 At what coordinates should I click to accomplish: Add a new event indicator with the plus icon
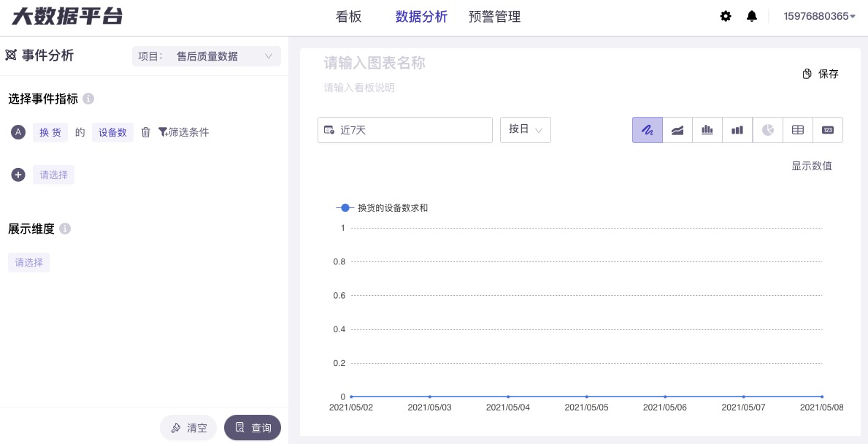click(x=18, y=175)
